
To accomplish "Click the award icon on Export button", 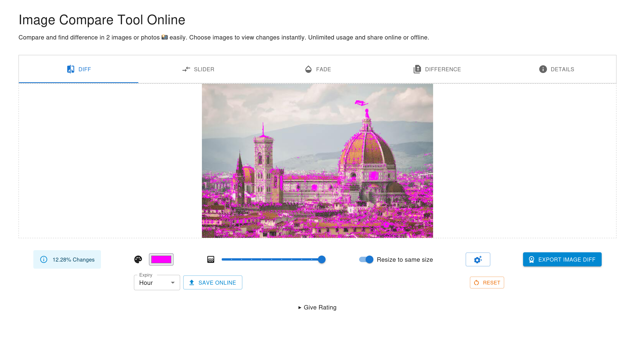I will click(532, 259).
